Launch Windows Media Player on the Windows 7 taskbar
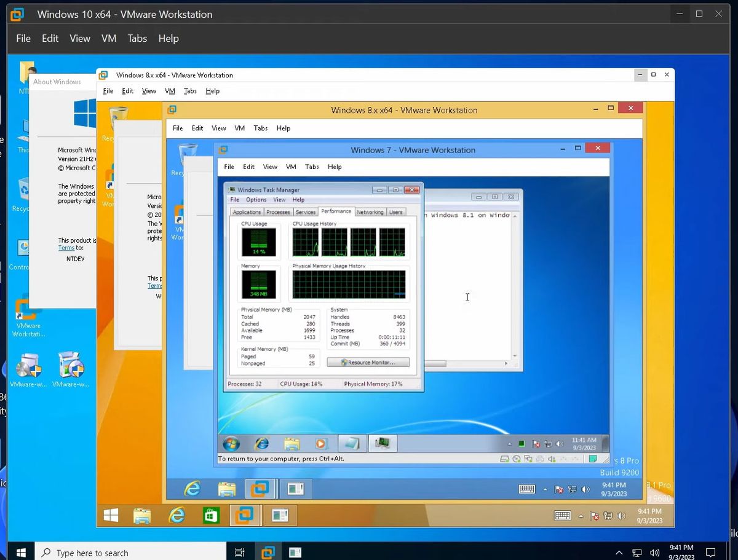 [320, 443]
